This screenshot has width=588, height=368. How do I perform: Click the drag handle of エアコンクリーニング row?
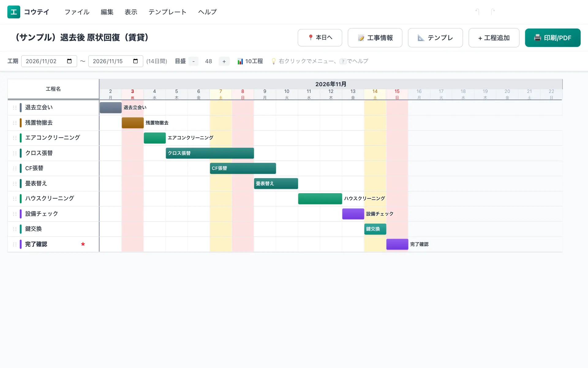[x=14, y=138]
